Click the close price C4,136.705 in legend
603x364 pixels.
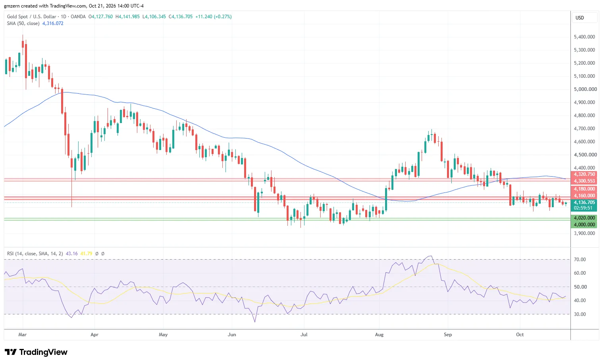181,17
